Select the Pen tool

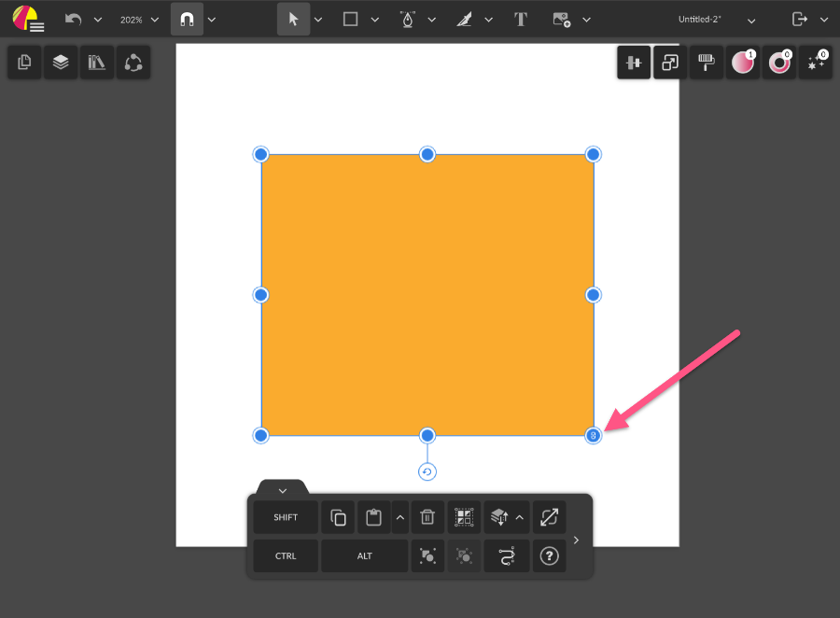(x=407, y=19)
